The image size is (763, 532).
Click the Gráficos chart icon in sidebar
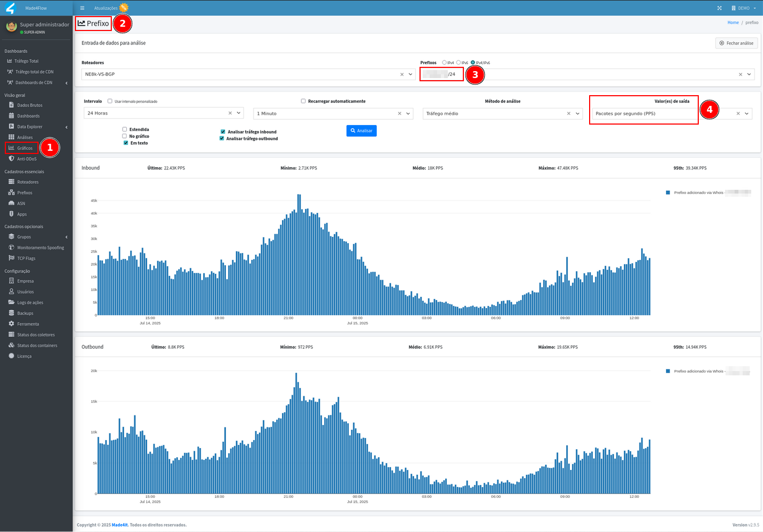point(11,148)
